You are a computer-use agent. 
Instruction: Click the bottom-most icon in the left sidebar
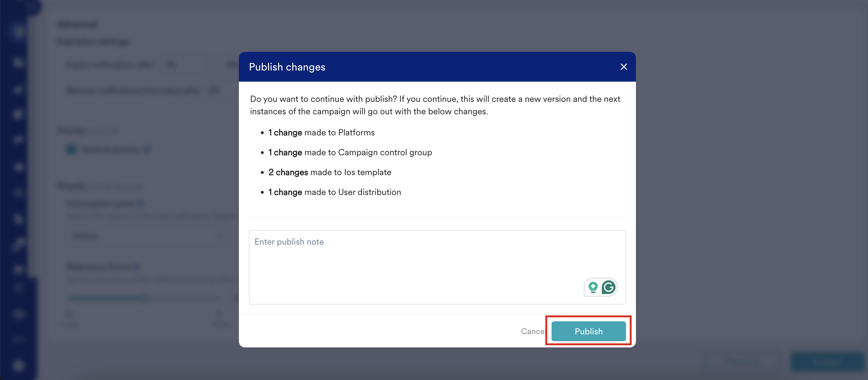click(19, 365)
